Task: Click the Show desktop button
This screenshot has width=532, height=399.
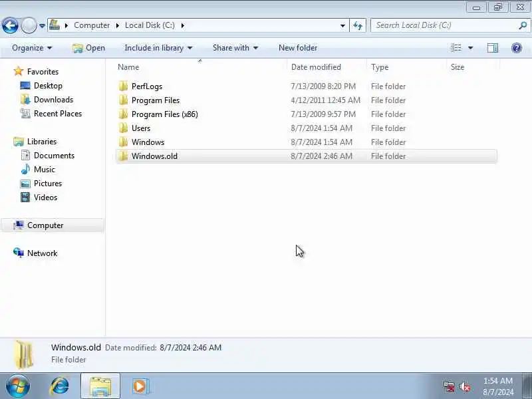Action: 527,386
